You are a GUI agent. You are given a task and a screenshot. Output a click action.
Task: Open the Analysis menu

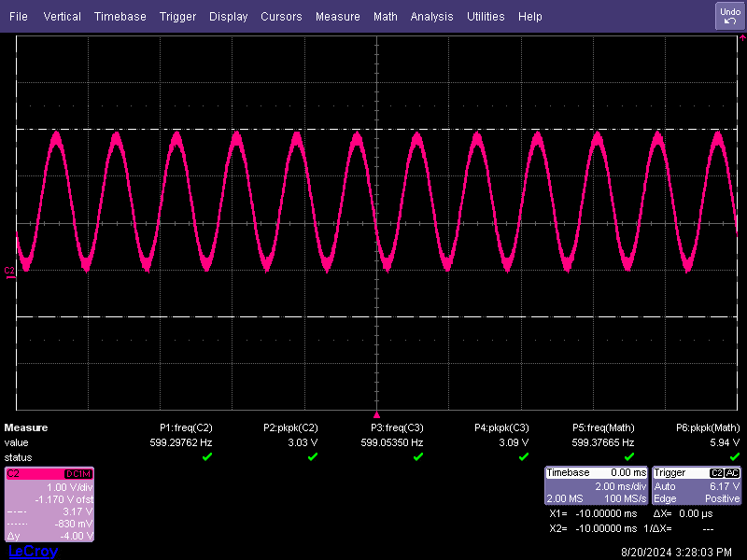tap(431, 17)
